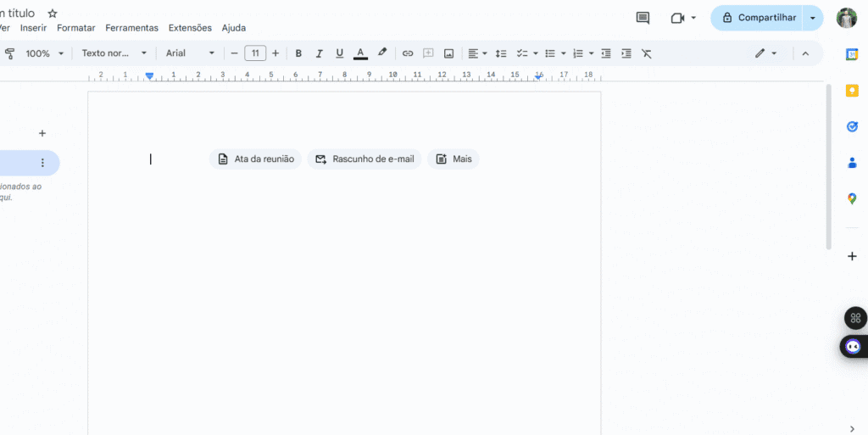The width and height of the screenshot is (868, 435).
Task: Expand the 'Texto normal' style dropdown
Action: [x=114, y=53]
